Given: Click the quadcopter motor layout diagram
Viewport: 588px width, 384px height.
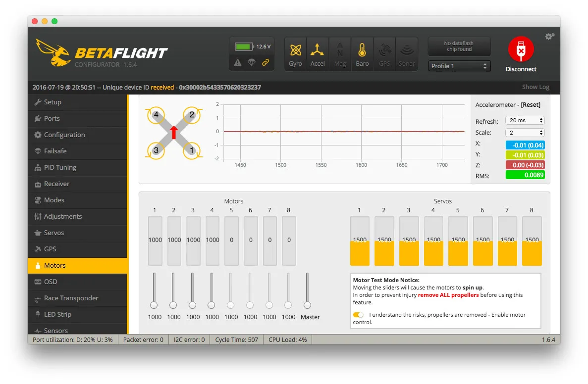Looking at the screenshot, I should point(173,133).
